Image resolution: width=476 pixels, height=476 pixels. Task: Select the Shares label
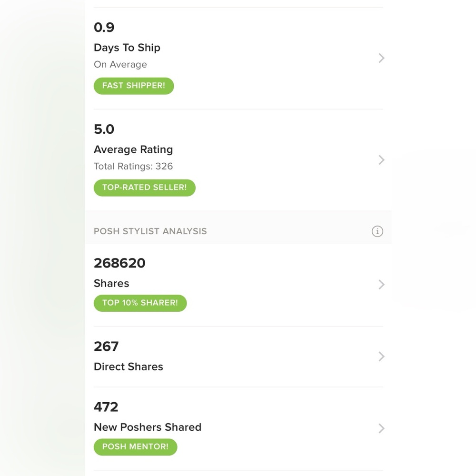pyautogui.click(x=111, y=283)
